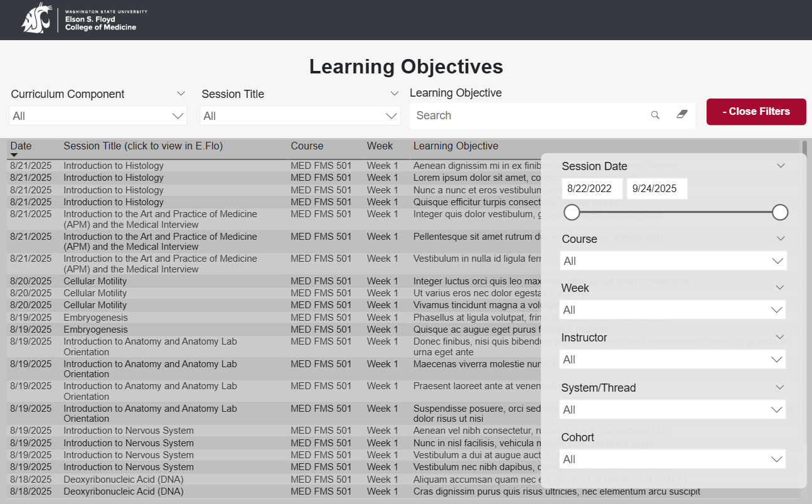Collapse the System/Thread filter header chevron
Screen dimensions: 812x504
pos(780,387)
